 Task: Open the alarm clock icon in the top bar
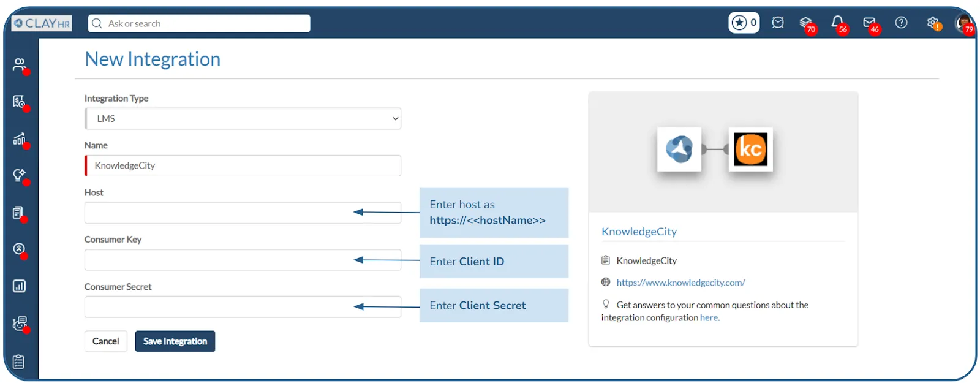778,23
